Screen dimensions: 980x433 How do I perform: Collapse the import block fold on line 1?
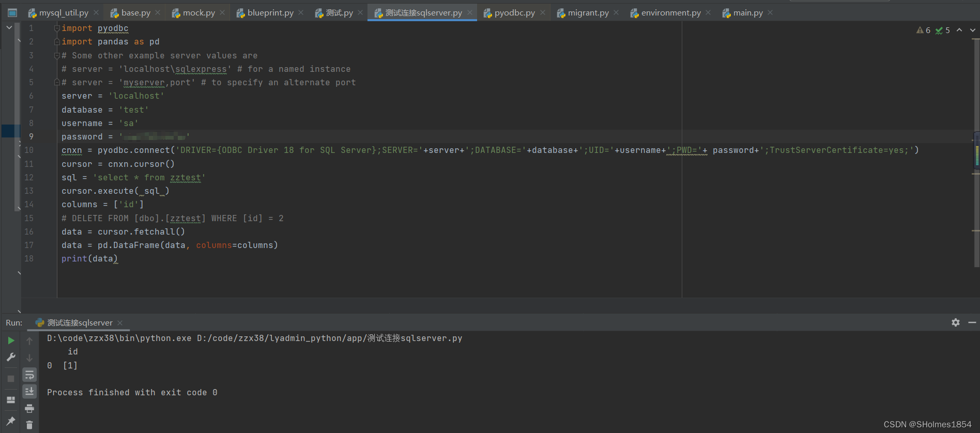pos(57,28)
